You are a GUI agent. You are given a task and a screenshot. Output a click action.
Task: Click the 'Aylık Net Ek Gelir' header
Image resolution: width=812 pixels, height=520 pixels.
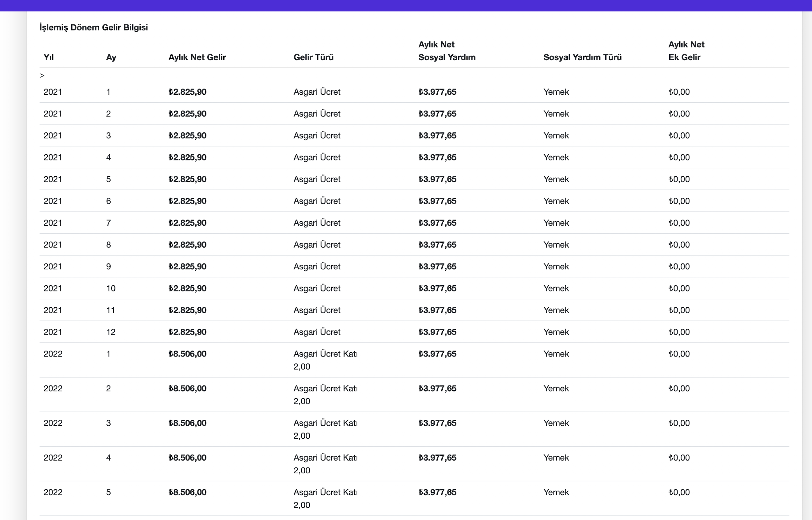tap(686, 51)
